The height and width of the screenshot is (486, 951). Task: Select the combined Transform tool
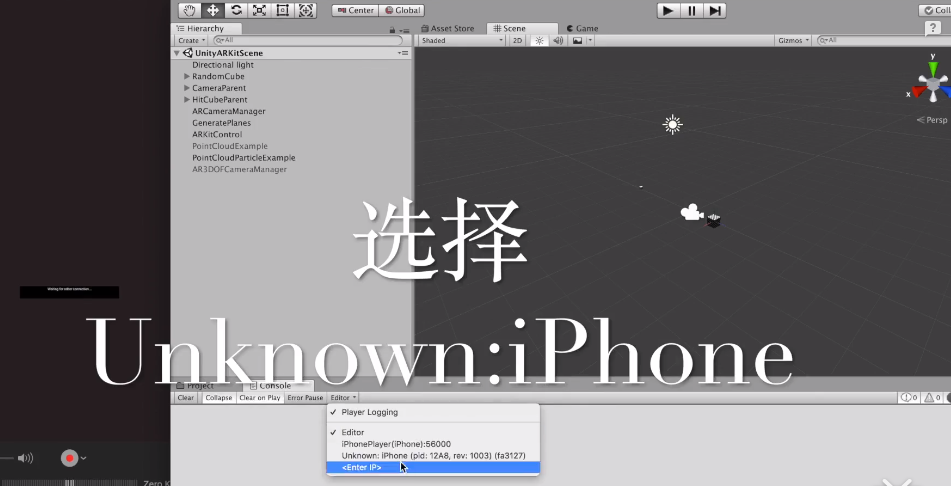pos(306,10)
